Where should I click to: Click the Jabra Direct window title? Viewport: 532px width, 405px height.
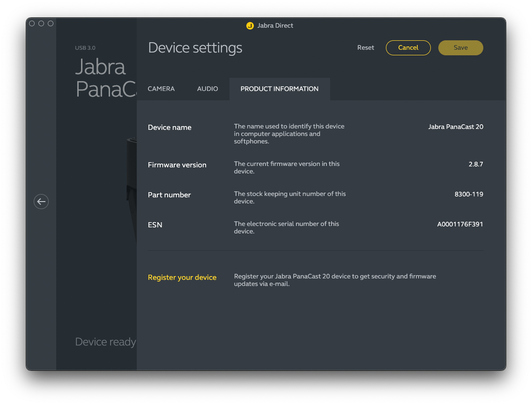coord(275,26)
